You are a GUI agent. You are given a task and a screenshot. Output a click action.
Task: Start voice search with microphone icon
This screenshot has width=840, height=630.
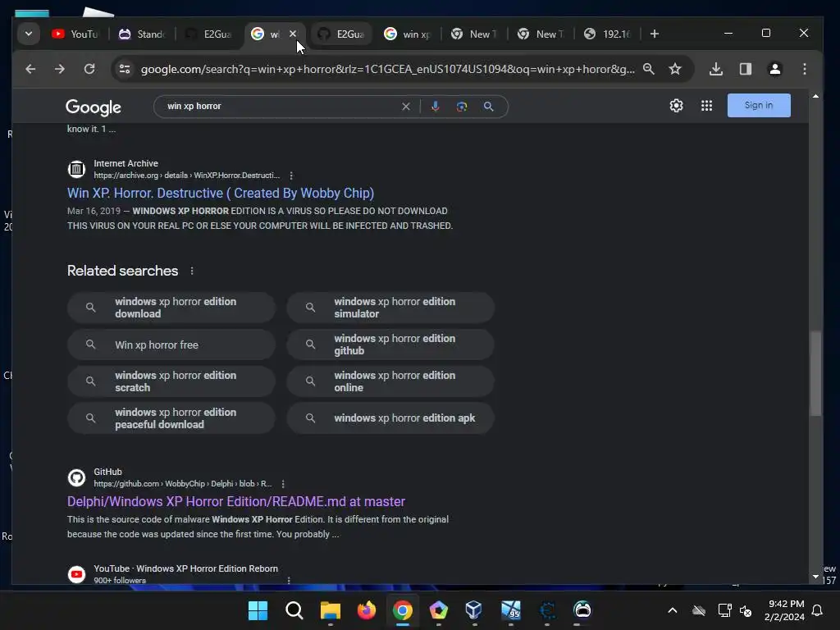[x=436, y=107]
